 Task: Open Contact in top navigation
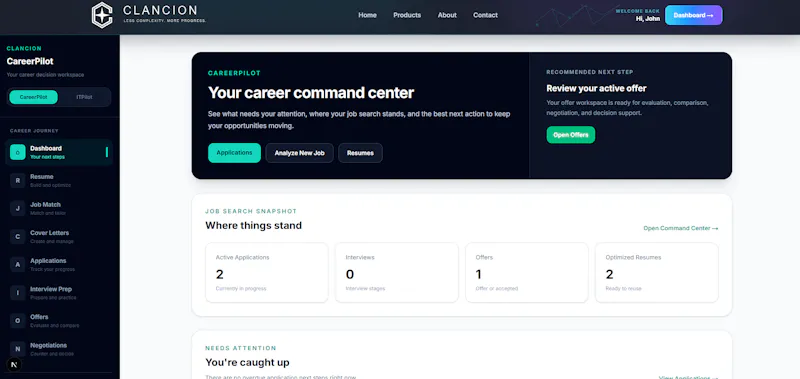[485, 15]
